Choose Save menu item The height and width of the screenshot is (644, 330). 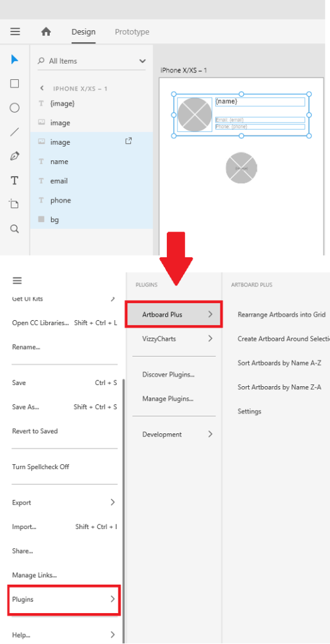pyautogui.click(x=65, y=383)
